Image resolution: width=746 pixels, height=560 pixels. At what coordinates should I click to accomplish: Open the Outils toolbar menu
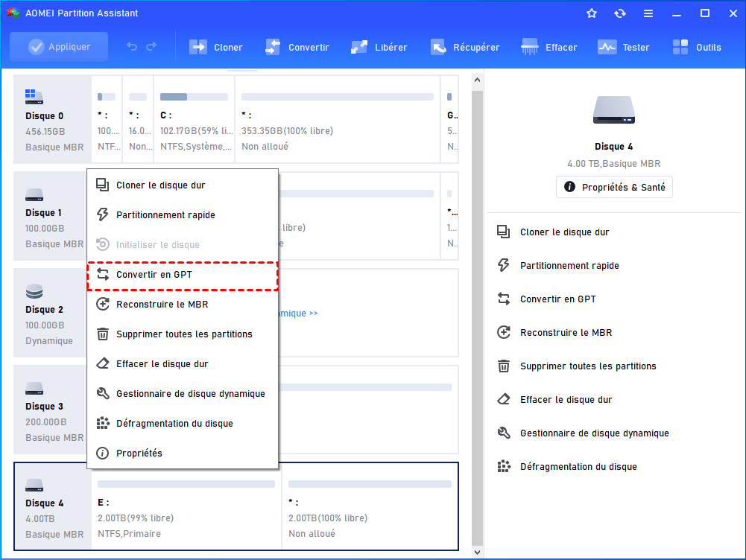click(680, 47)
